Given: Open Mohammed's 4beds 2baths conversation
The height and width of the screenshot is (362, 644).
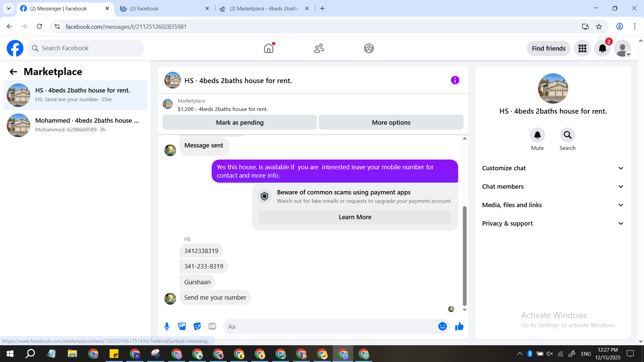Looking at the screenshot, I should coord(75,125).
